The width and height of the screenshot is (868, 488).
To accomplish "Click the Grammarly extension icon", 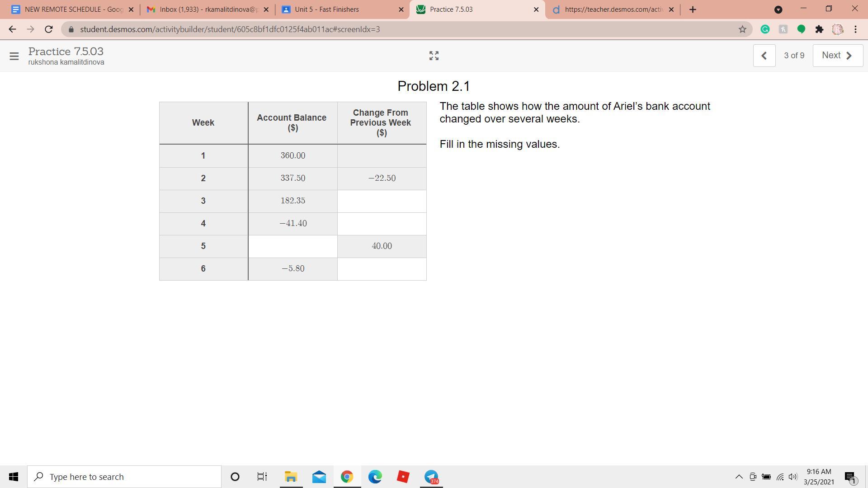I will (x=765, y=29).
